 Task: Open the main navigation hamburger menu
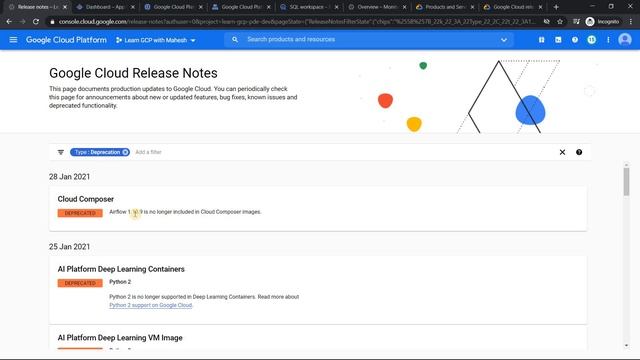pyautogui.click(x=13, y=40)
